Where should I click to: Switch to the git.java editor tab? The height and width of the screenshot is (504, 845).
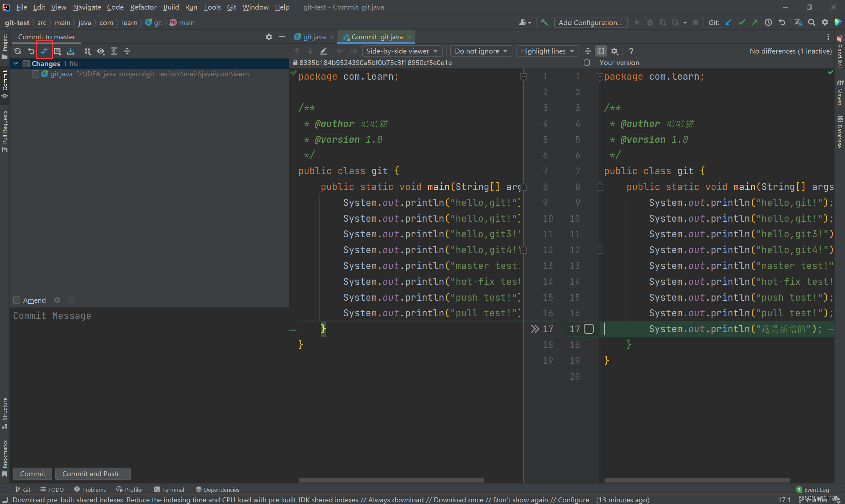tap(314, 37)
